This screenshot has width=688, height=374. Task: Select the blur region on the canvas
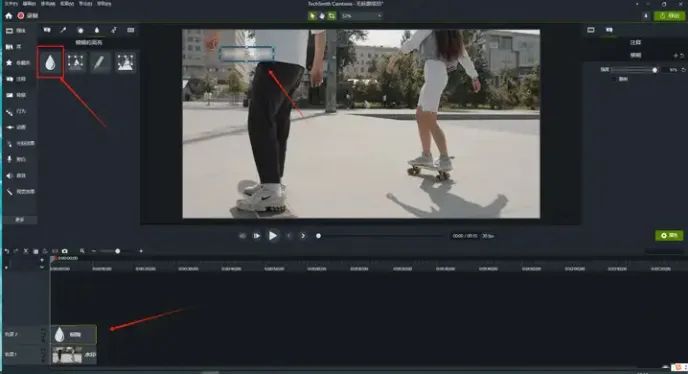[x=247, y=54]
